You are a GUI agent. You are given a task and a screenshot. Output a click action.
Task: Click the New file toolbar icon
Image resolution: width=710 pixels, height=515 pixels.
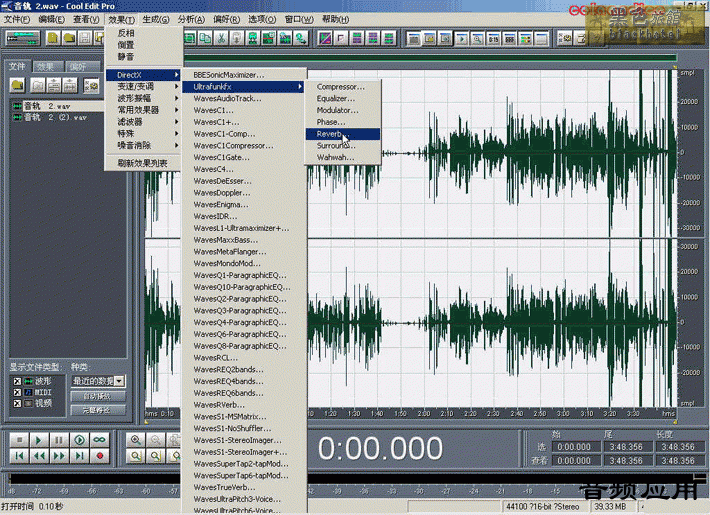53,39
